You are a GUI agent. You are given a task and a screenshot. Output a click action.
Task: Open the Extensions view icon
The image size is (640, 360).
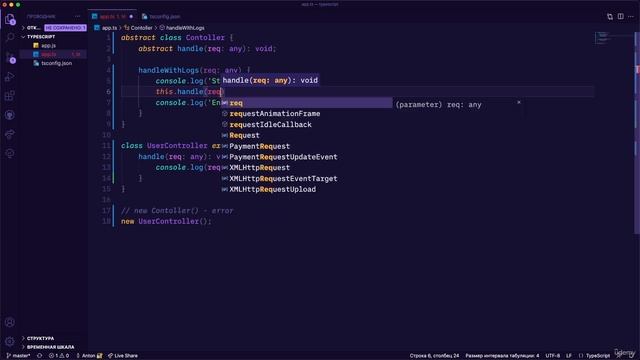(10, 96)
